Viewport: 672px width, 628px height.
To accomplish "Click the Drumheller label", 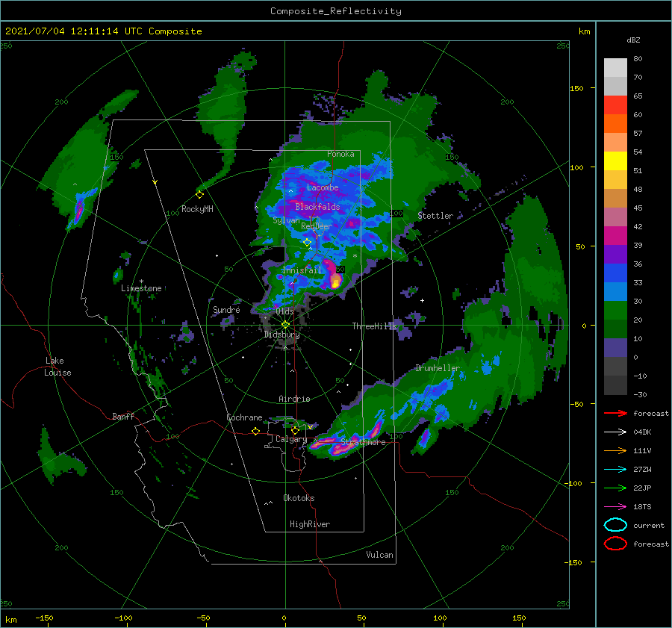I will [x=438, y=368].
